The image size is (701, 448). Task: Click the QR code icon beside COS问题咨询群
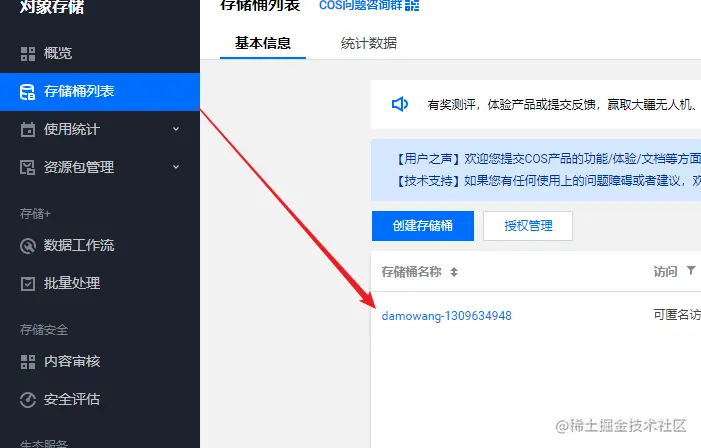point(412,5)
